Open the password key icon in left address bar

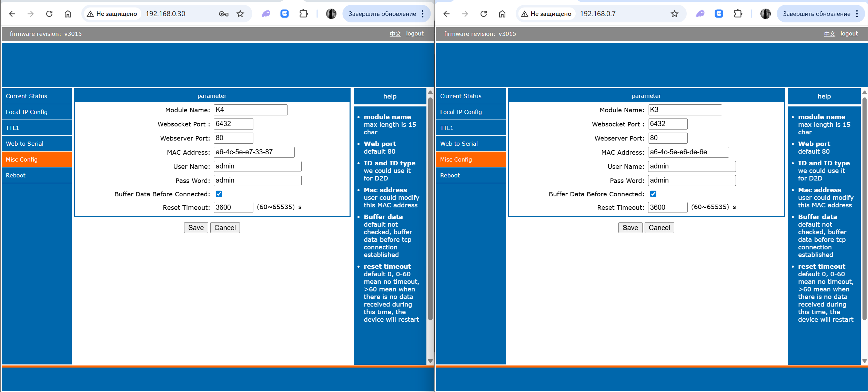pos(223,14)
